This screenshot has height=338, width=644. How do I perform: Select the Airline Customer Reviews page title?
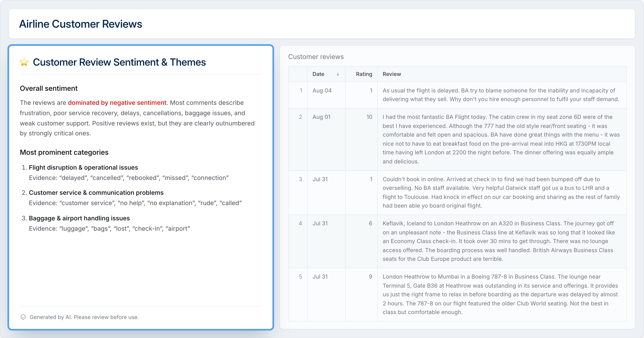[80, 24]
